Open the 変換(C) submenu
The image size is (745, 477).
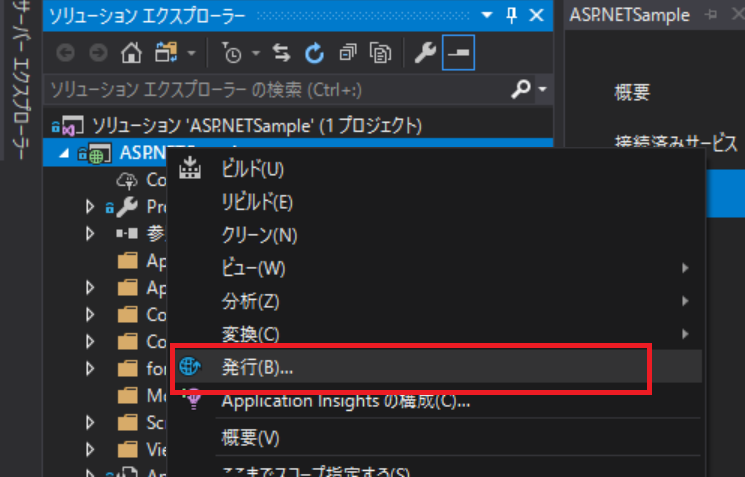pyautogui.click(x=436, y=334)
